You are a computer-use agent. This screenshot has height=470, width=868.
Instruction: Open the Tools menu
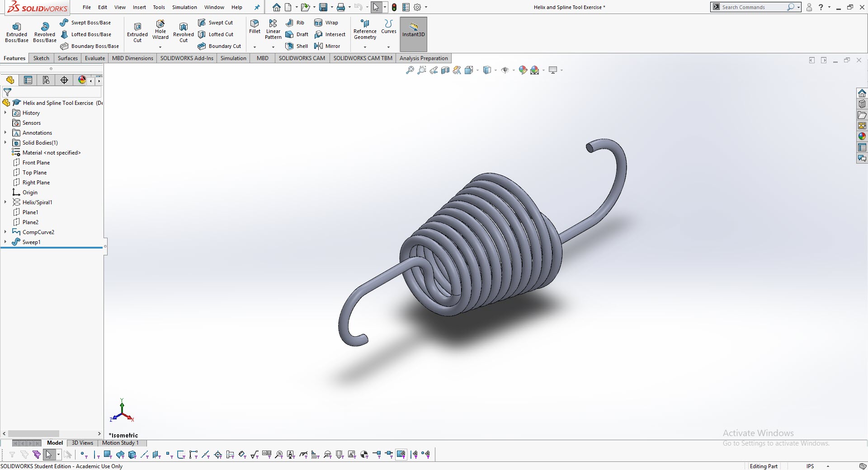159,7
